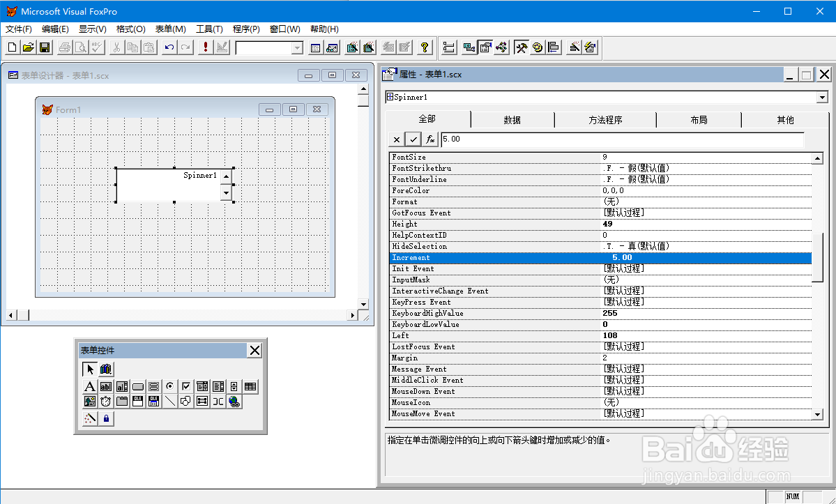Open the Code window toolbar icon

point(502,47)
